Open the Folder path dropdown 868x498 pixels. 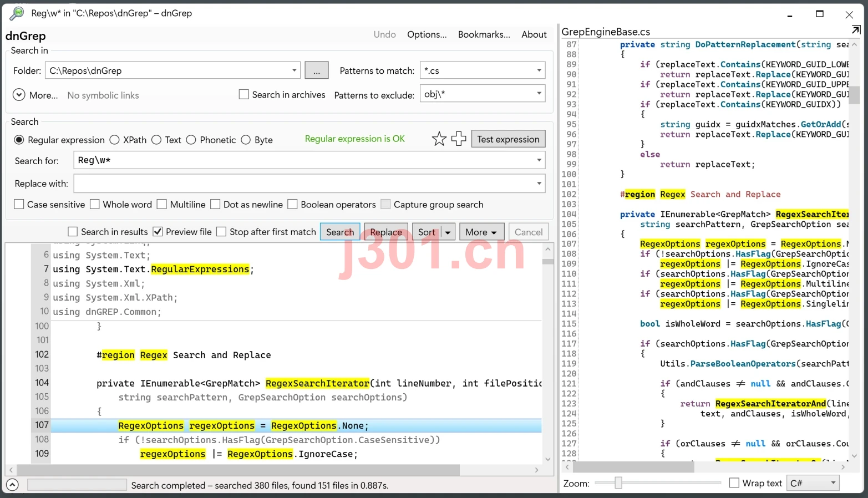pyautogui.click(x=294, y=70)
